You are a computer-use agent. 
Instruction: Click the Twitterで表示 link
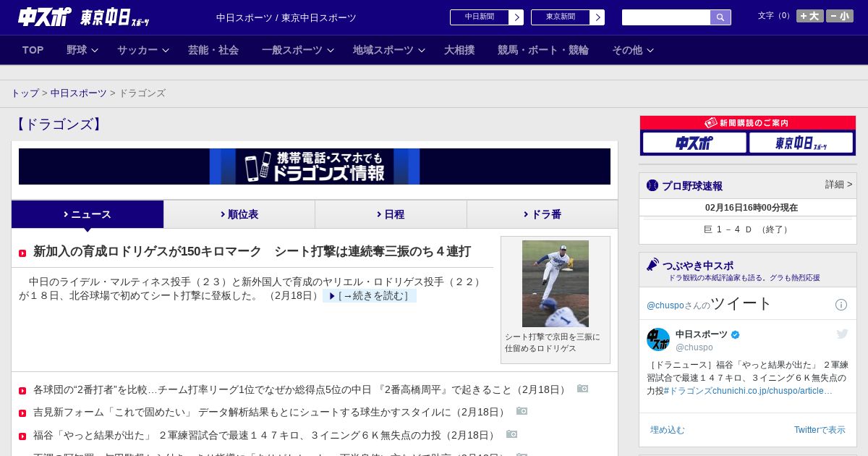click(820, 430)
